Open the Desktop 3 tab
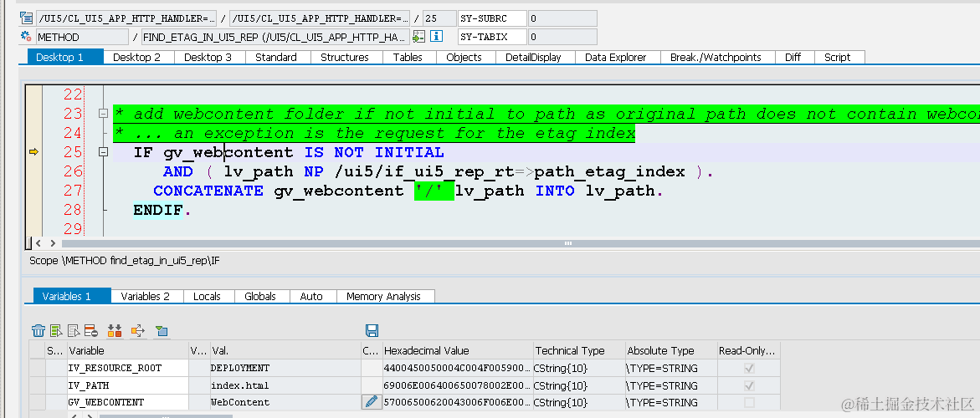The image size is (980, 418). [x=208, y=57]
